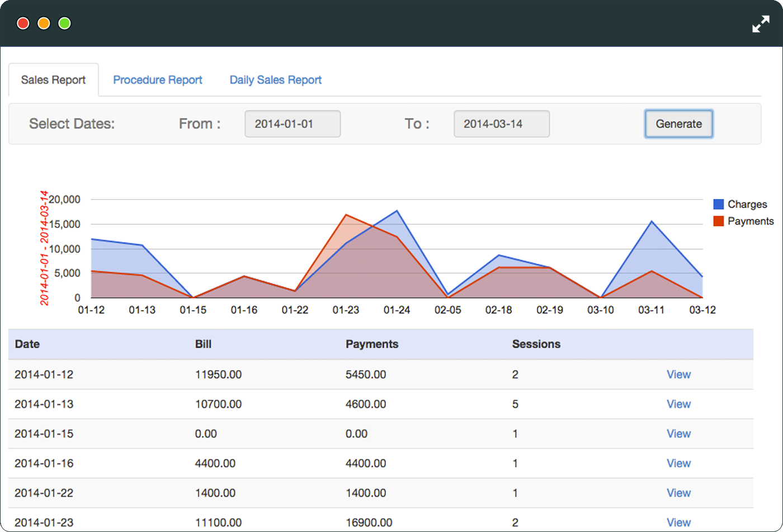Click the green maximize window dot
Image resolution: width=783 pixels, height=532 pixels.
(x=65, y=23)
